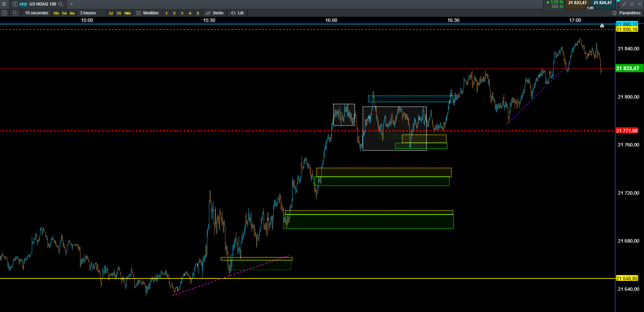Image resolution: width=644 pixels, height=312 pixels.
Task: Open the hamburger menu at top-left
Action: (4, 4)
